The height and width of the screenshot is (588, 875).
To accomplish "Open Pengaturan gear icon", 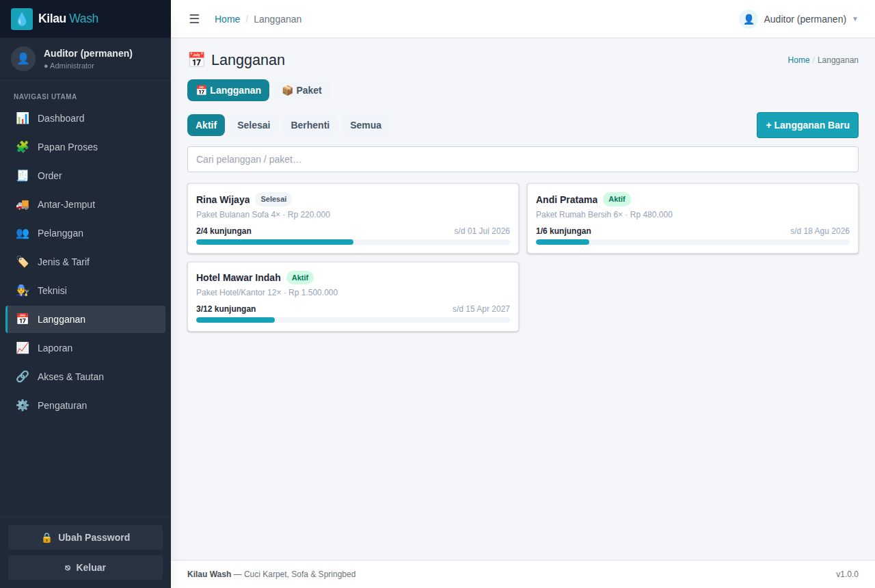I will coord(23,405).
